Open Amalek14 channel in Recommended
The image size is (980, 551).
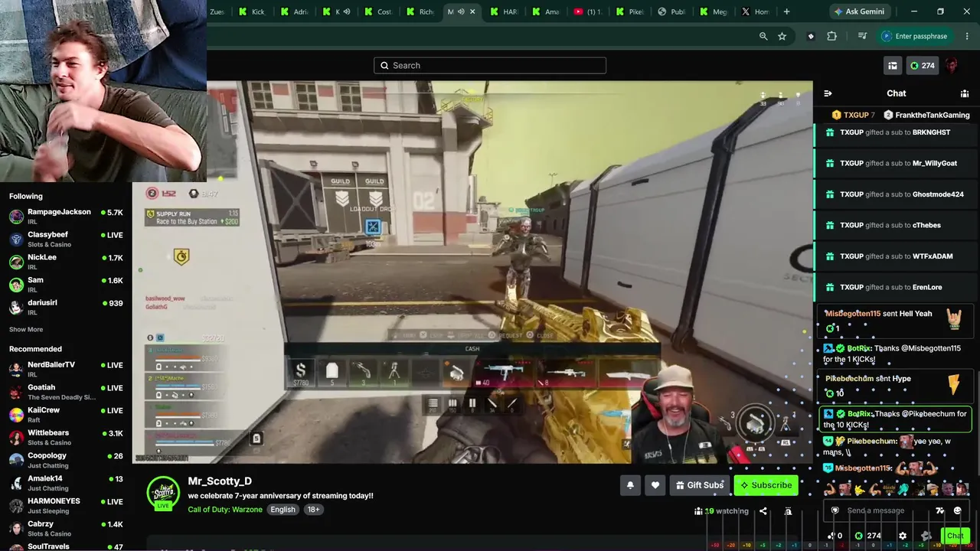tap(66, 483)
